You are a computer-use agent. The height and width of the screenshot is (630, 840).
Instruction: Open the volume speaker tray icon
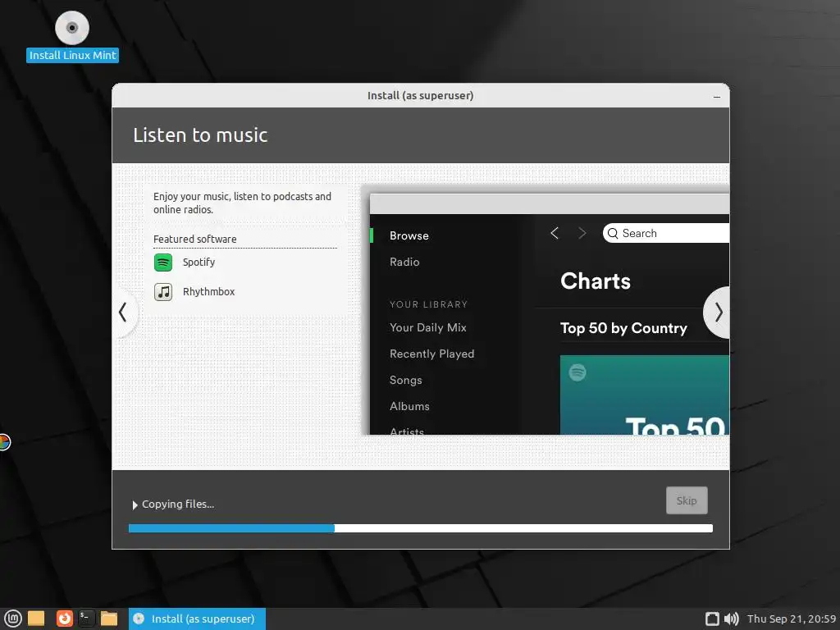pyautogui.click(x=731, y=619)
